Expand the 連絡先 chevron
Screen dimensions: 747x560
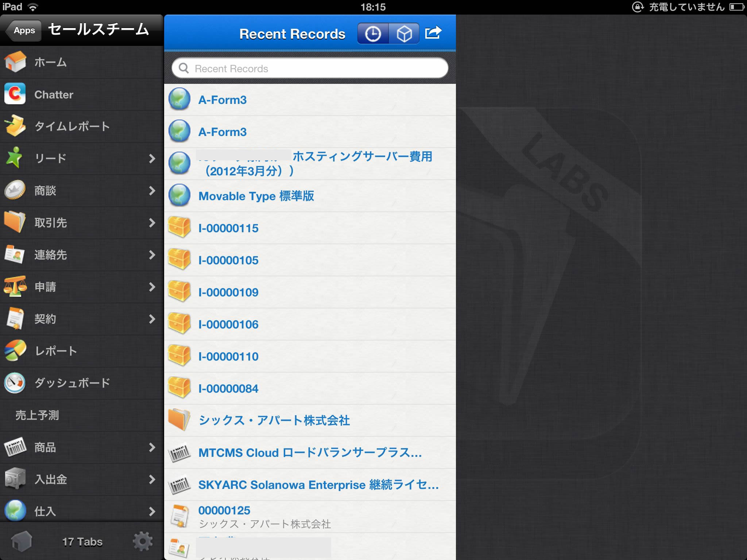pyautogui.click(x=152, y=254)
